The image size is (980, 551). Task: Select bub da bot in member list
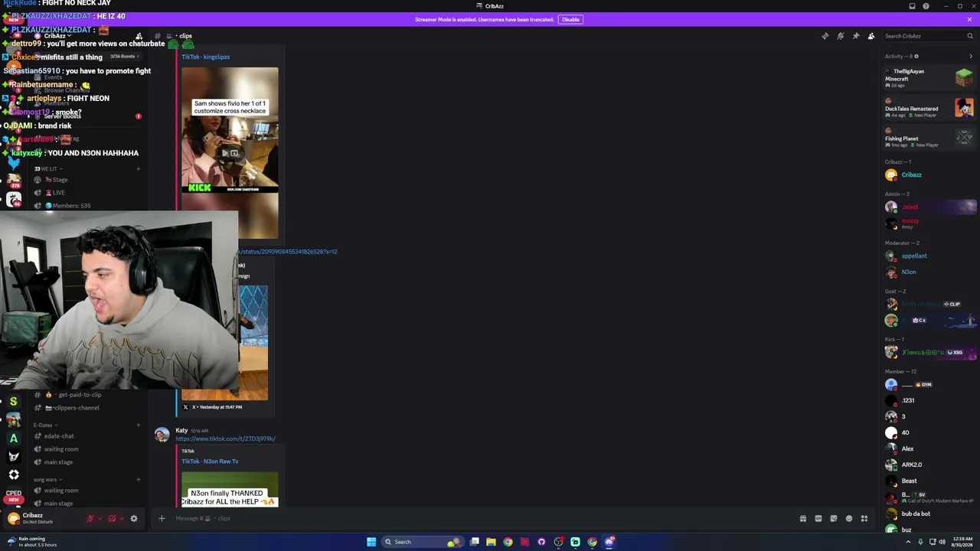click(929, 514)
